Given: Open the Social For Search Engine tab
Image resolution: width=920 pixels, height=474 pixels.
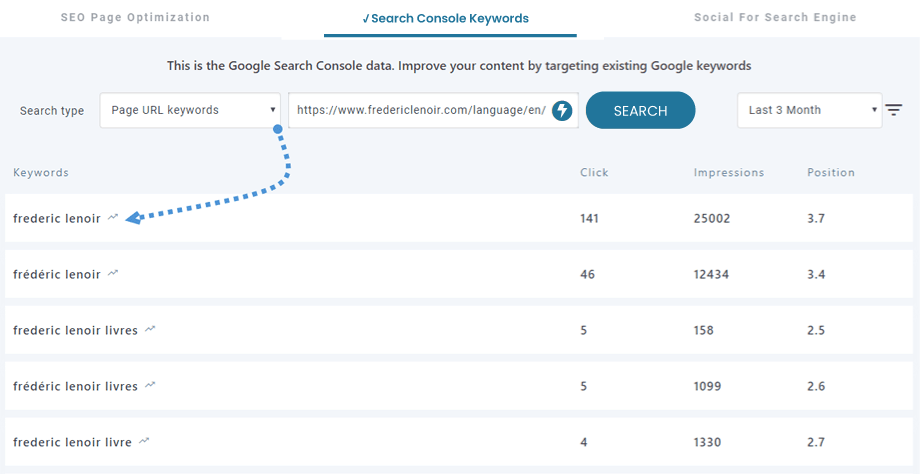Looking at the screenshot, I should click(x=775, y=17).
